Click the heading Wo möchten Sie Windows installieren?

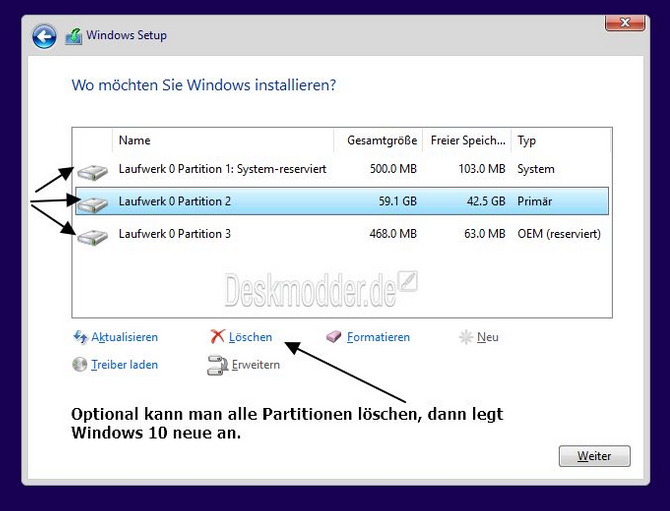point(204,85)
